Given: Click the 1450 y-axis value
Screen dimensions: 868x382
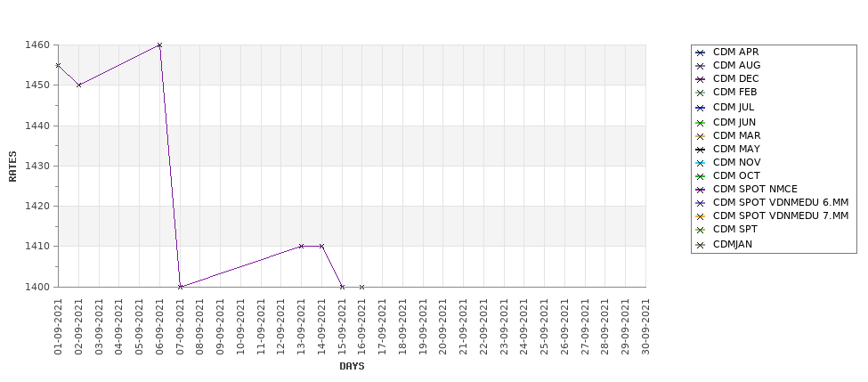Looking at the screenshot, I should [37, 85].
